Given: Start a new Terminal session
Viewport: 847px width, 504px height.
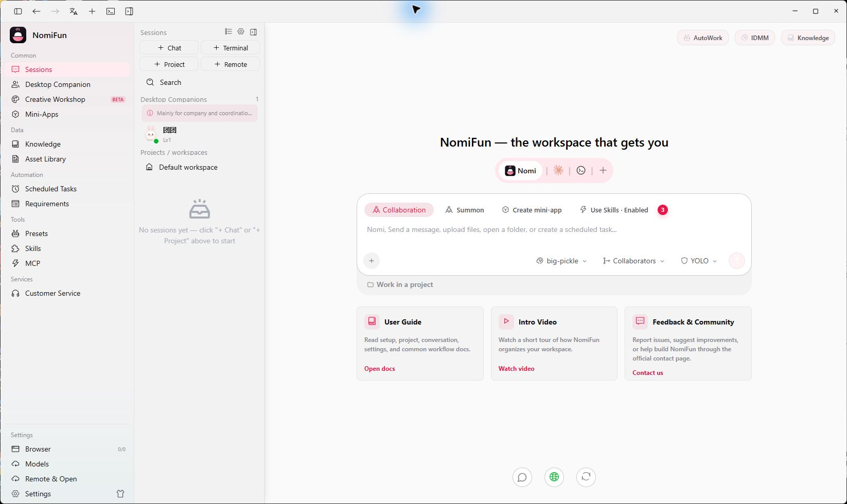Looking at the screenshot, I should (x=230, y=48).
